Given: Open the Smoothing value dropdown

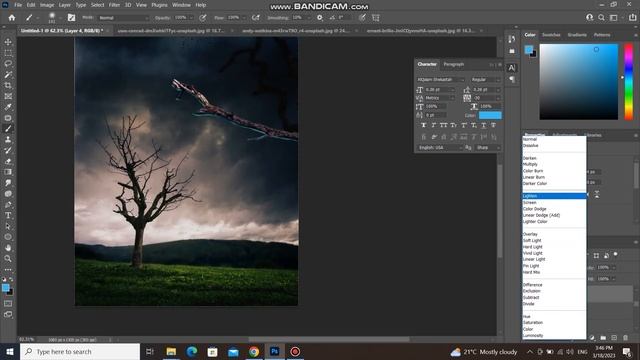Looking at the screenshot, I should pos(309,18).
